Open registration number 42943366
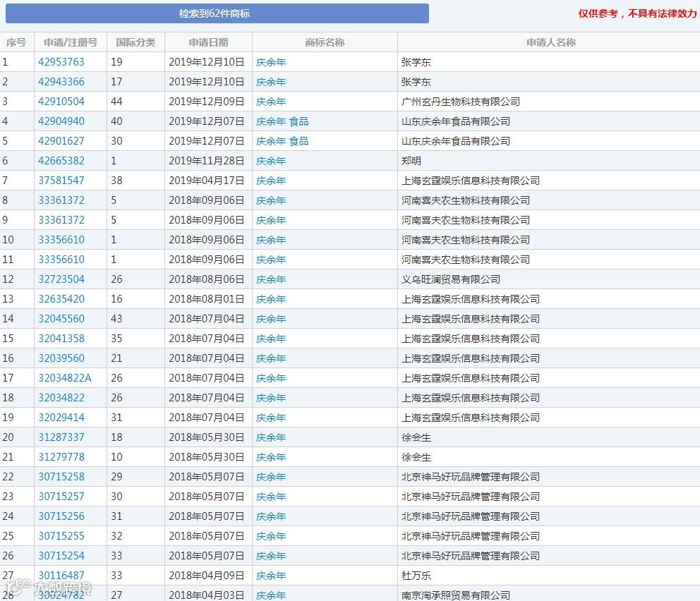700x601 pixels. 61,82
